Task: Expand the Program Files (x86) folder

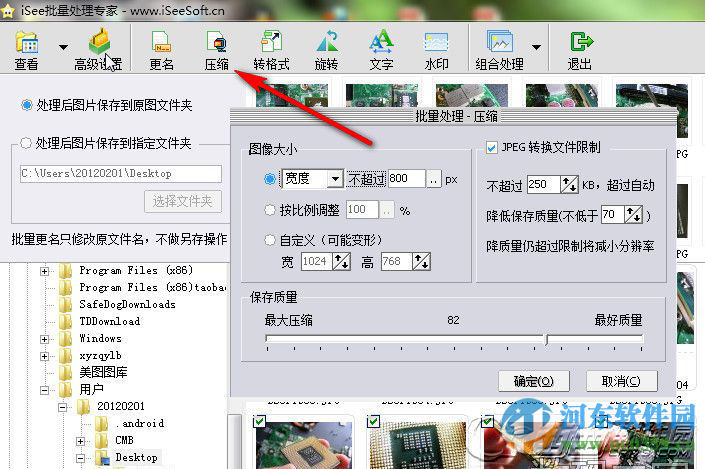Action: point(45,271)
